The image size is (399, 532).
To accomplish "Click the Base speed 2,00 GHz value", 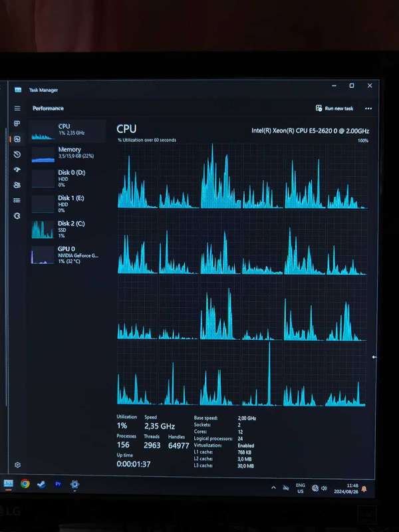I will [x=247, y=418].
